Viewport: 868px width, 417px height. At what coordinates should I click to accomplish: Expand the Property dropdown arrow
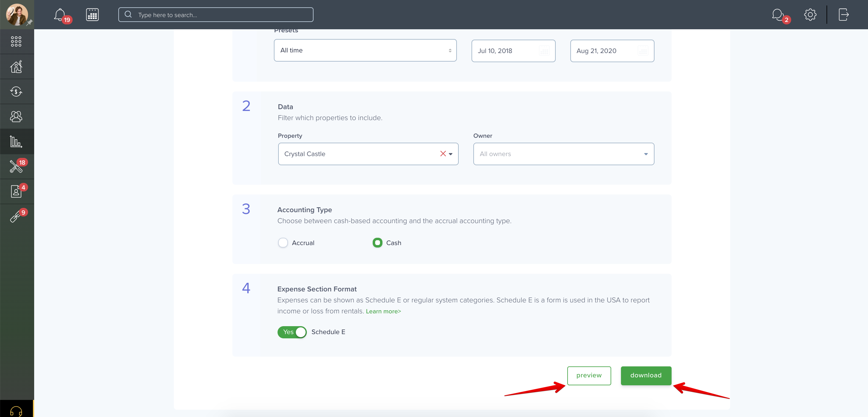pyautogui.click(x=450, y=154)
